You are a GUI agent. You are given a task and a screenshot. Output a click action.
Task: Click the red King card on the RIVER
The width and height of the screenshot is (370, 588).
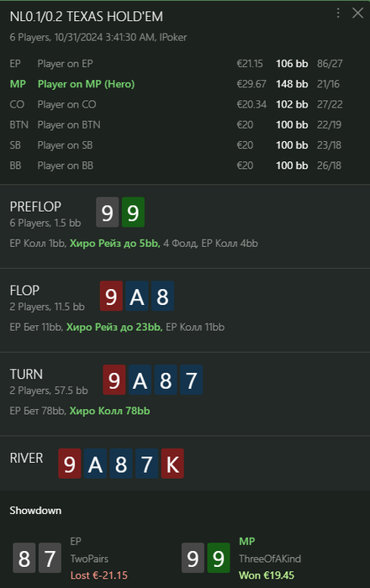click(x=172, y=464)
